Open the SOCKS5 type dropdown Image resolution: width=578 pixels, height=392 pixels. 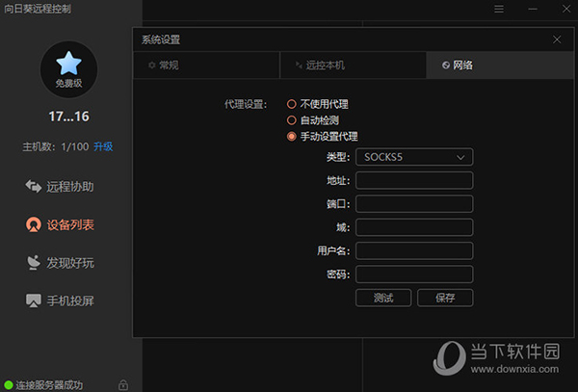[414, 157]
